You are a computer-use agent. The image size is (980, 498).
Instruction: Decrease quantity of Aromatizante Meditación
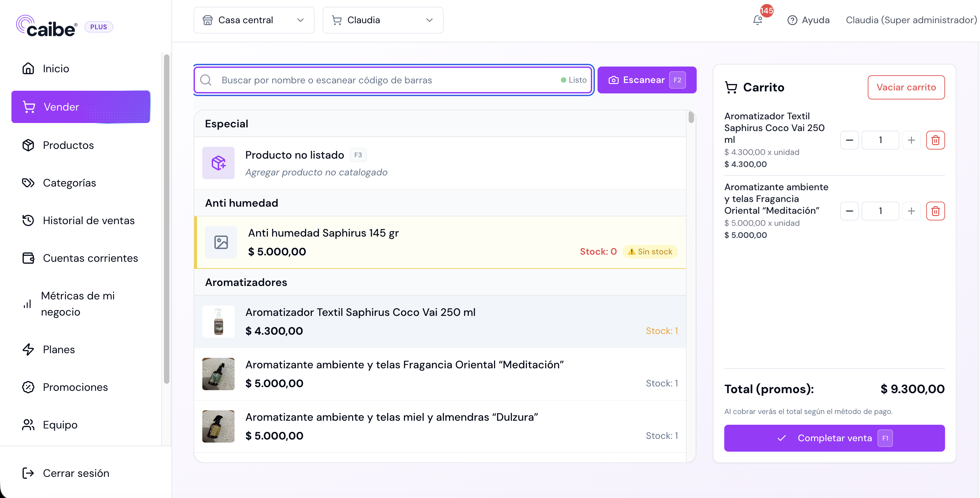click(x=850, y=211)
